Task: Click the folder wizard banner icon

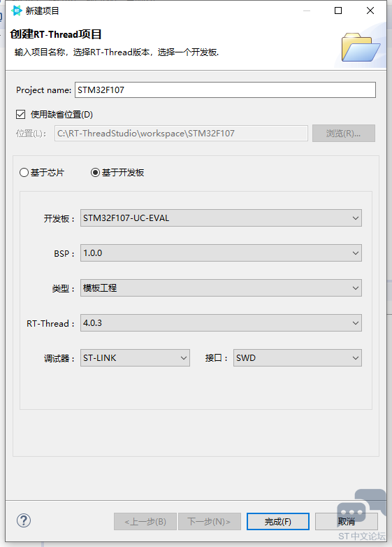Action: point(361,48)
